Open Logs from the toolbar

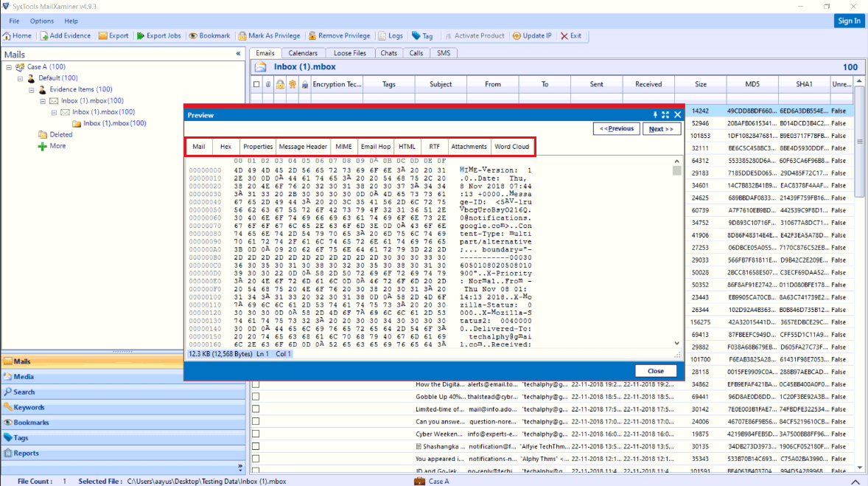tap(391, 36)
